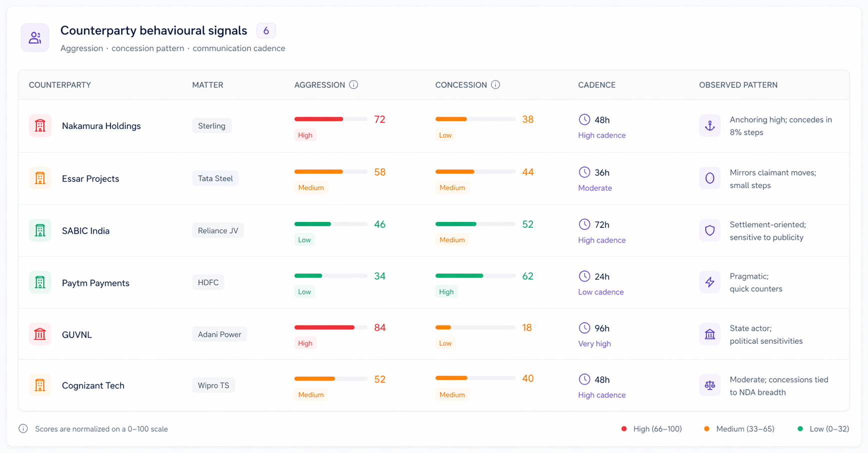Open the HDFC matter tag
868x453 pixels.
pyautogui.click(x=208, y=282)
